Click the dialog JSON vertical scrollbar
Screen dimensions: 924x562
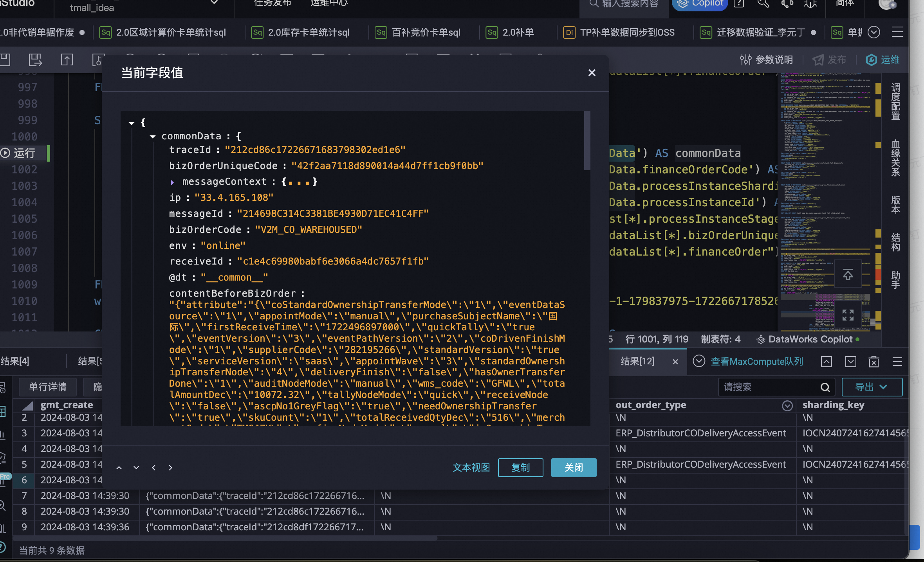click(x=587, y=140)
